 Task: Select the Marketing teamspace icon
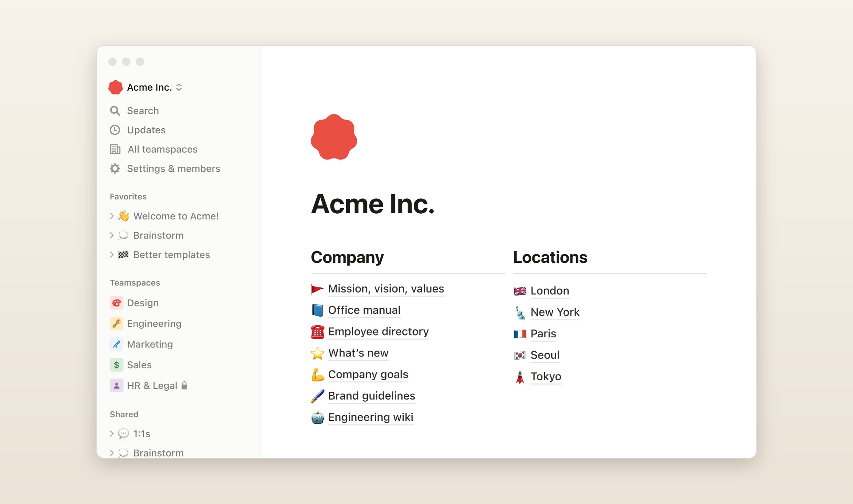[x=117, y=344]
